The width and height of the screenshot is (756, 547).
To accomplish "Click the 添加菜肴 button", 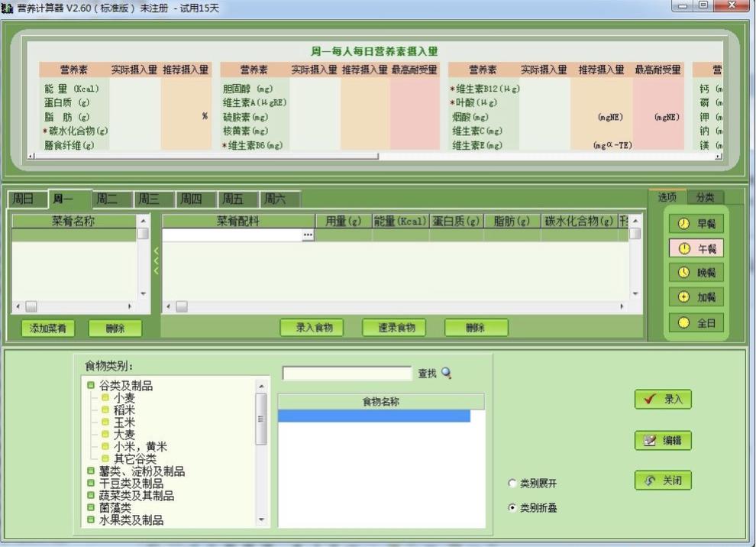I will (x=48, y=329).
